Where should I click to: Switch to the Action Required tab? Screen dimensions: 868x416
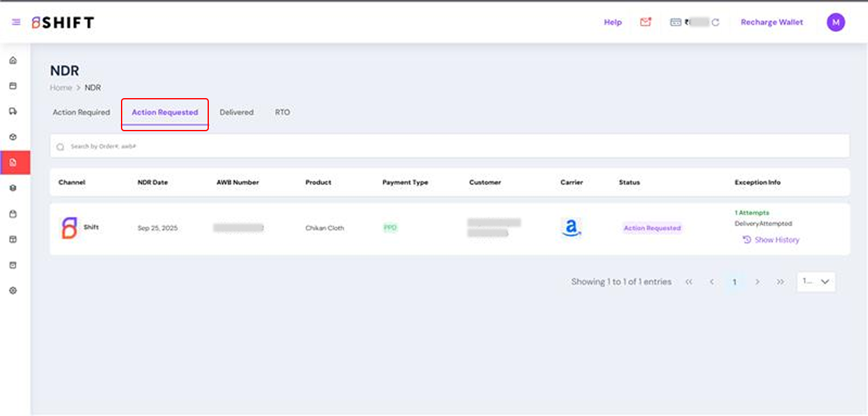(x=81, y=112)
